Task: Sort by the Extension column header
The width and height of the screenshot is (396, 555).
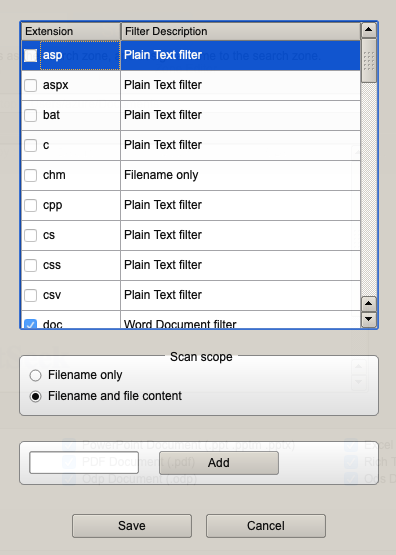Action: [71, 32]
